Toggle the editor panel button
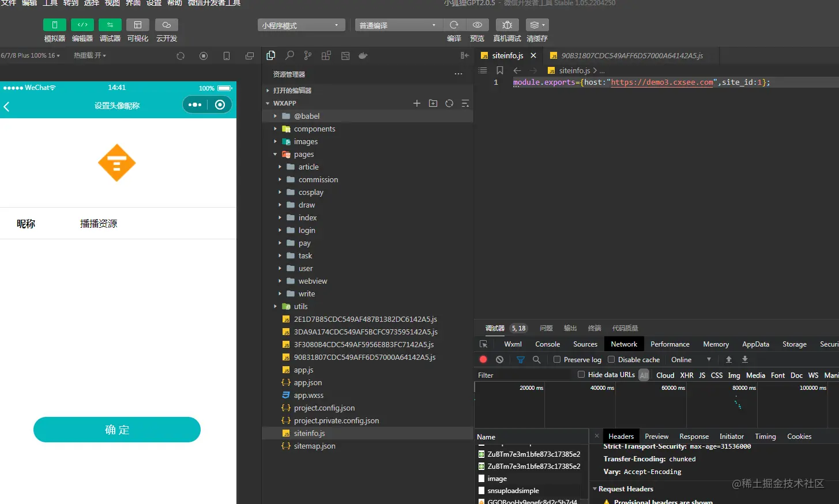Image resolution: width=839 pixels, height=504 pixels. [82, 25]
